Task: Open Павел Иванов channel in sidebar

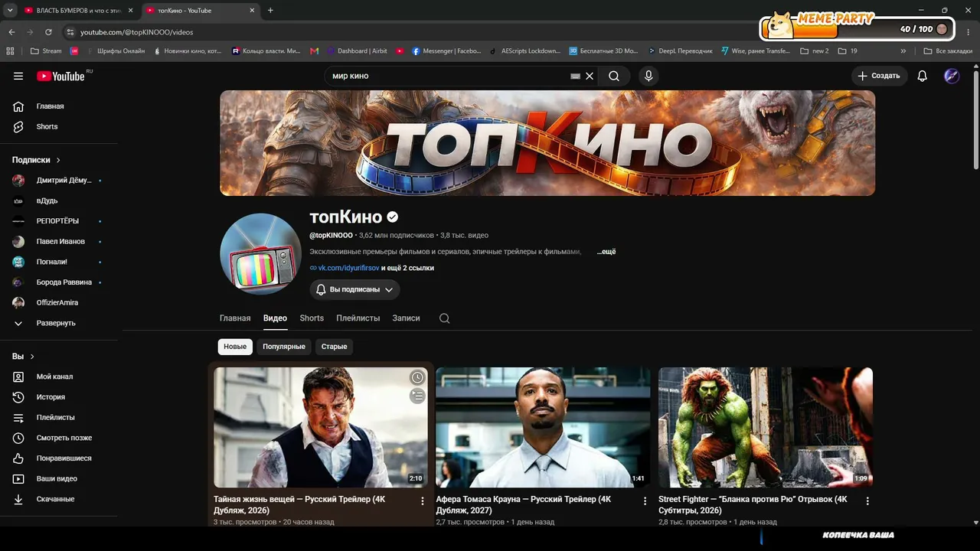Action: pos(60,241)
